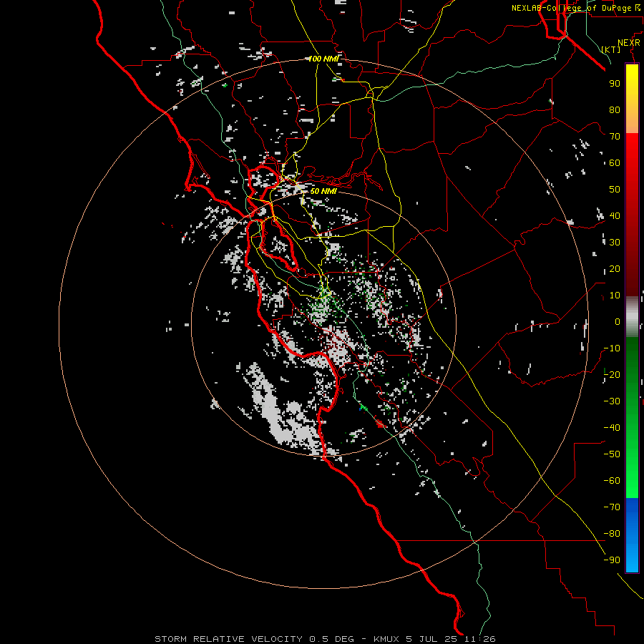Select the -30 value on velocity scale

612,401
